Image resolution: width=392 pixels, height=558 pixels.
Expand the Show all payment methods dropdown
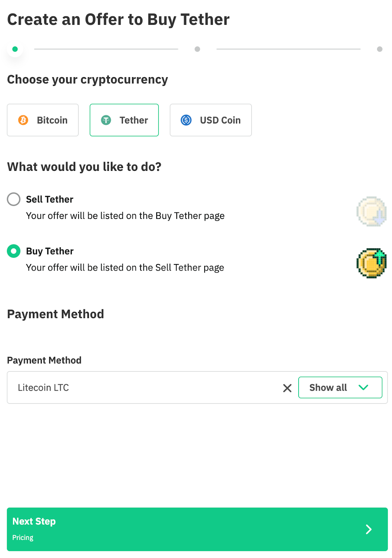340,387
